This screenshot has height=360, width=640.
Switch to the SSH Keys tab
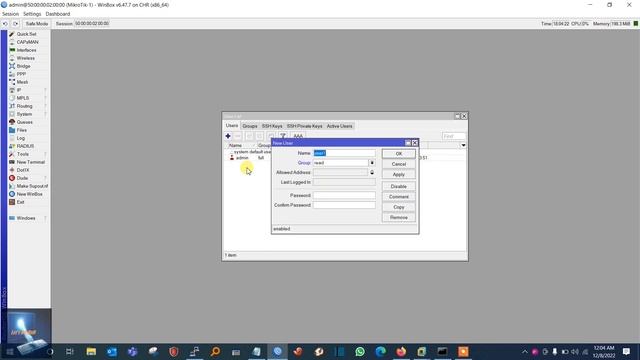tap(272, 126)
